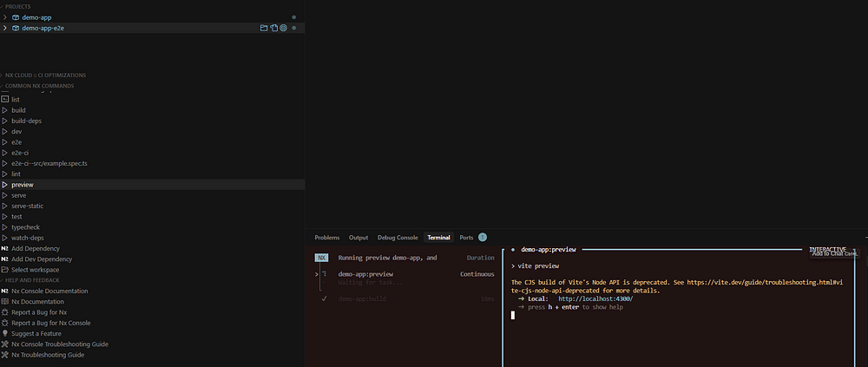The height and width of the screenshot is (367, 868).
Task: Run the build command play icon
Action: coord(5,110)
